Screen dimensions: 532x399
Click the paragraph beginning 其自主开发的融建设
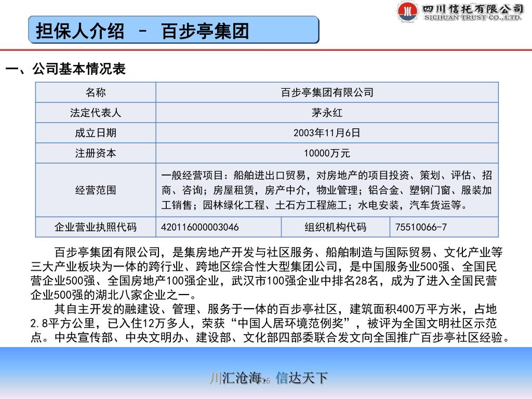tap(270, 323)
